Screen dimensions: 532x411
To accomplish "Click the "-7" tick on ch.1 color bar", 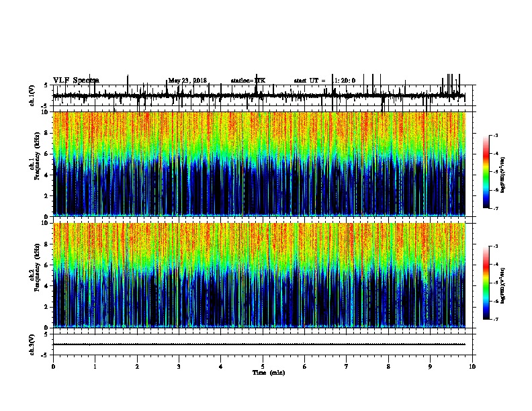I will pos(496,208).
